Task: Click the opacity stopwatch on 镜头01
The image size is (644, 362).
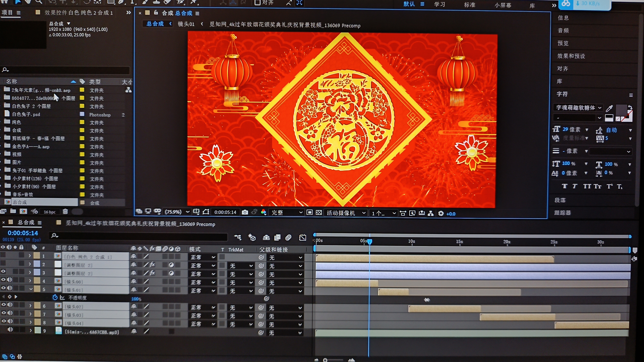Action: [55, 297]
